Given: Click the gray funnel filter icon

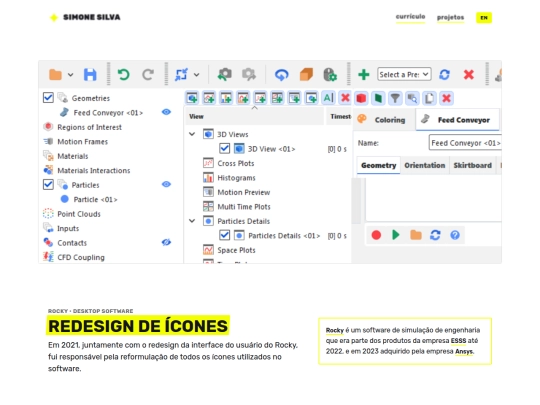Looking at the screenshot, I should [x=395, y=98].
